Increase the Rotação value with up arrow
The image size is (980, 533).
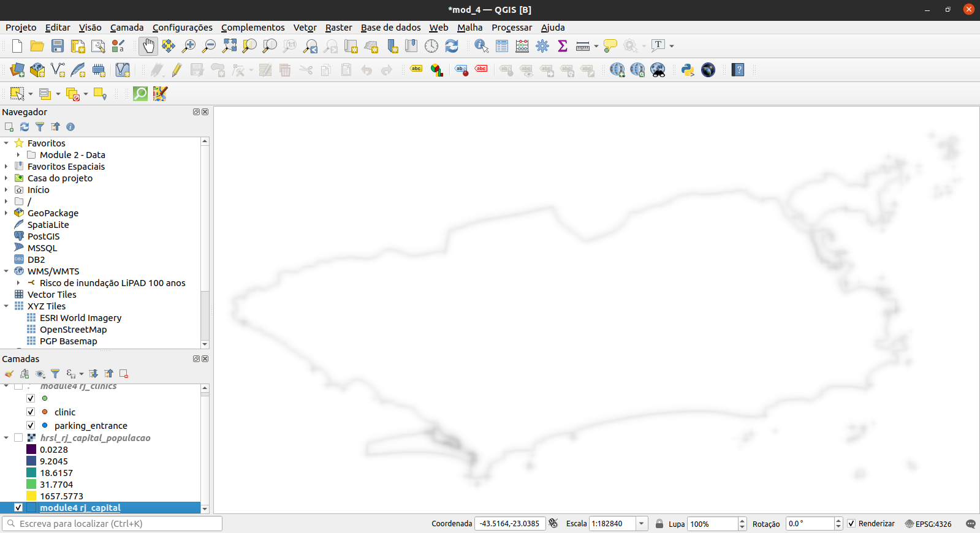pyautogui.click(x=838, y=521)
